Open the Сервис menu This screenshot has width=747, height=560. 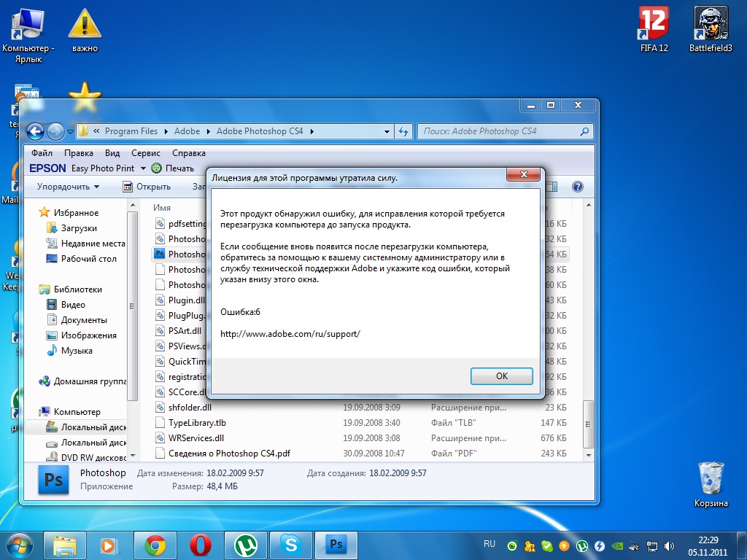point(146,153)
